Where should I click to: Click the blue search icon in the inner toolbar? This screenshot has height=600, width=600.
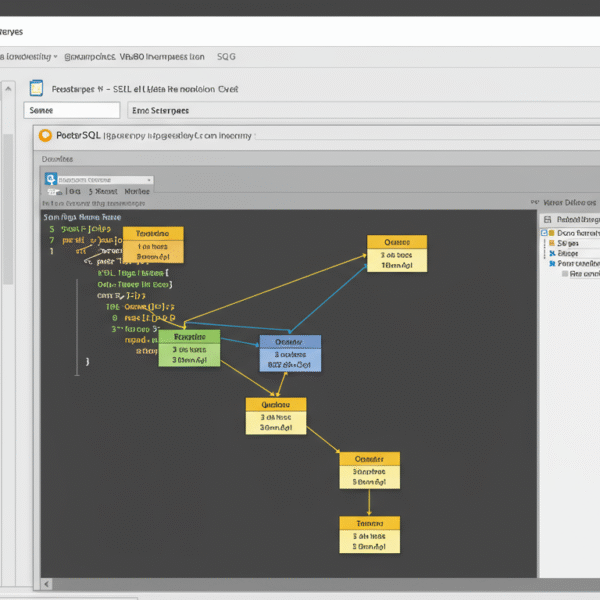[49, 179]
